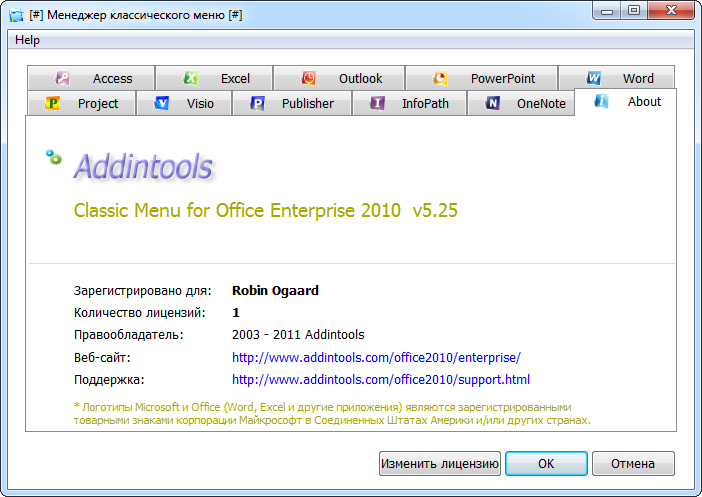The height and width of the screenshot is (497, 702).
Task: Click the Отмена button
Action: (x=633, y=463)
